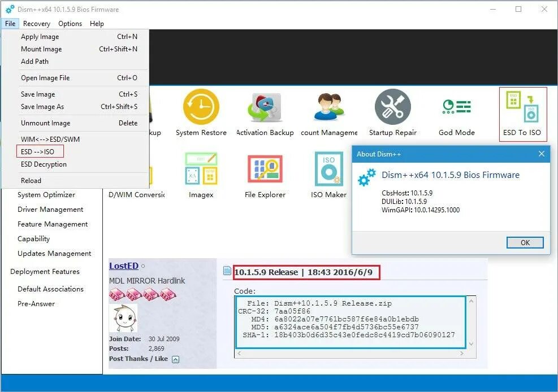Click the SHA-1 hash line in code box

click(349, 335)
